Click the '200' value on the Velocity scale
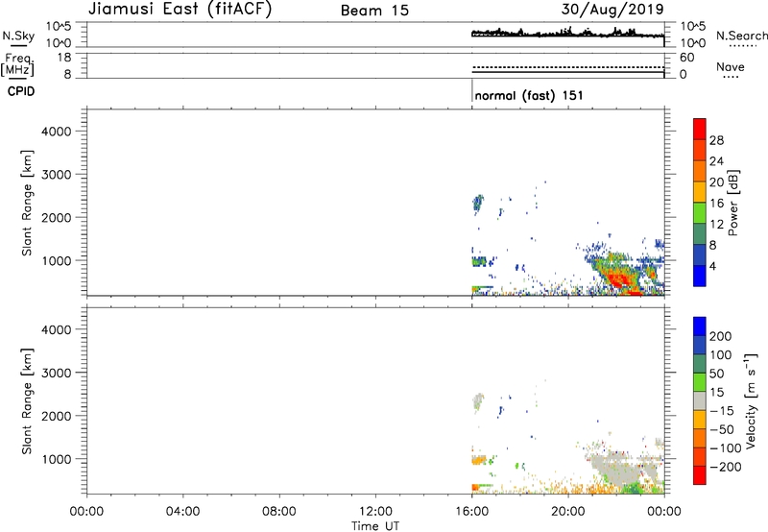Viewport: 768px width, 532px height. (721, 336)
